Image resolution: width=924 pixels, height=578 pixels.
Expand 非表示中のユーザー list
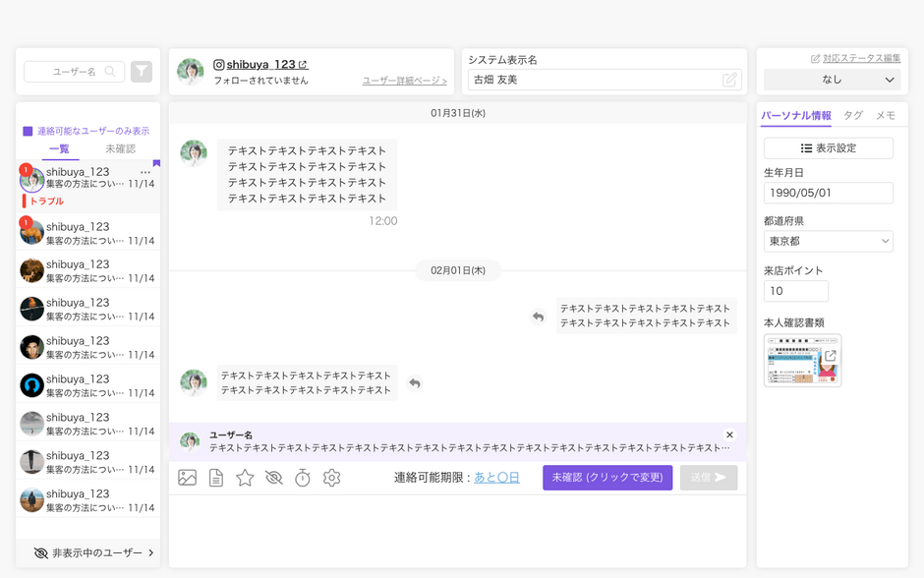click(93, 552)
